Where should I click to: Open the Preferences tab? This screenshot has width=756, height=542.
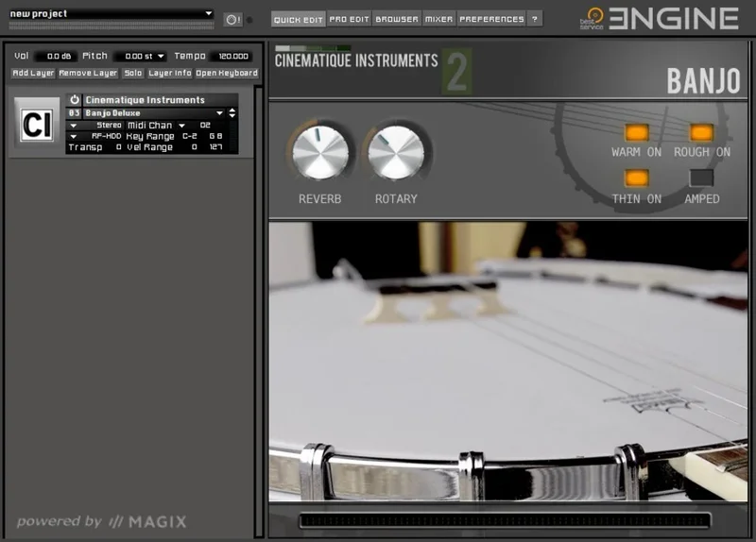click(x=491, y=19)
